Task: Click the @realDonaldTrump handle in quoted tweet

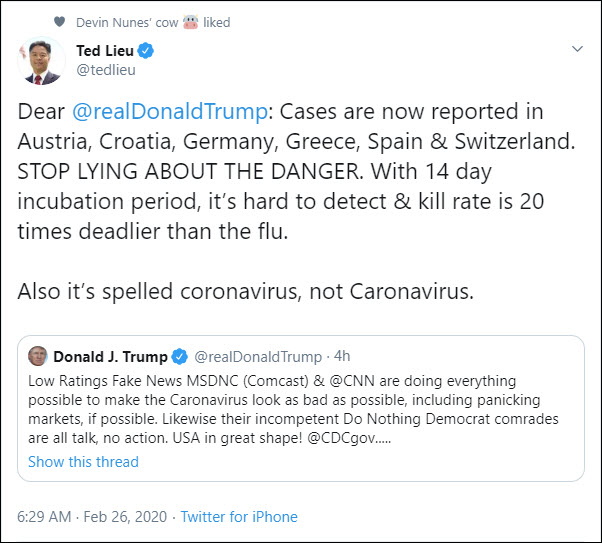Action: point(257,357)
